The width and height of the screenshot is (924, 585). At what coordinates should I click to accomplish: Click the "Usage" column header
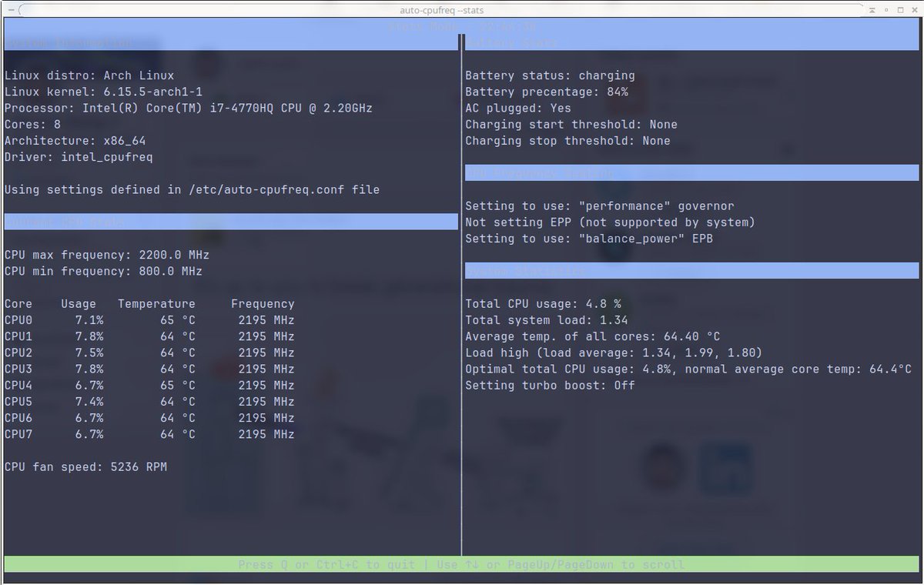click(79, 303)
